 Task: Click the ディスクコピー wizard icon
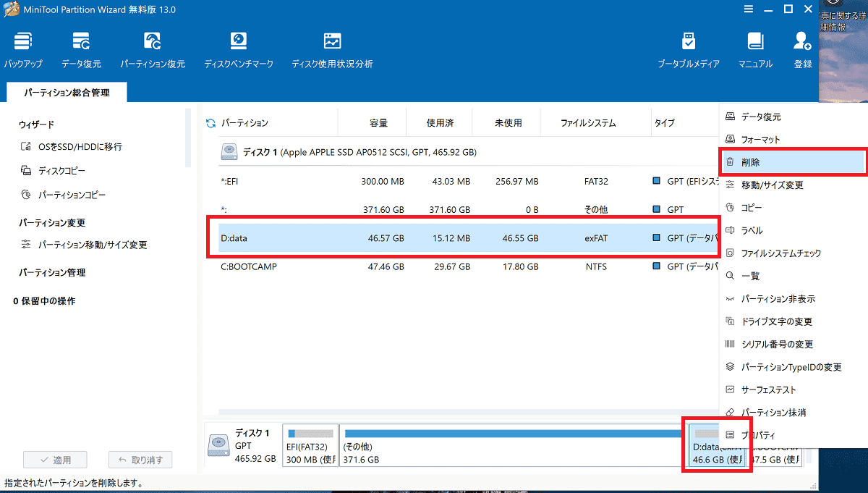[x=25, y=171]
